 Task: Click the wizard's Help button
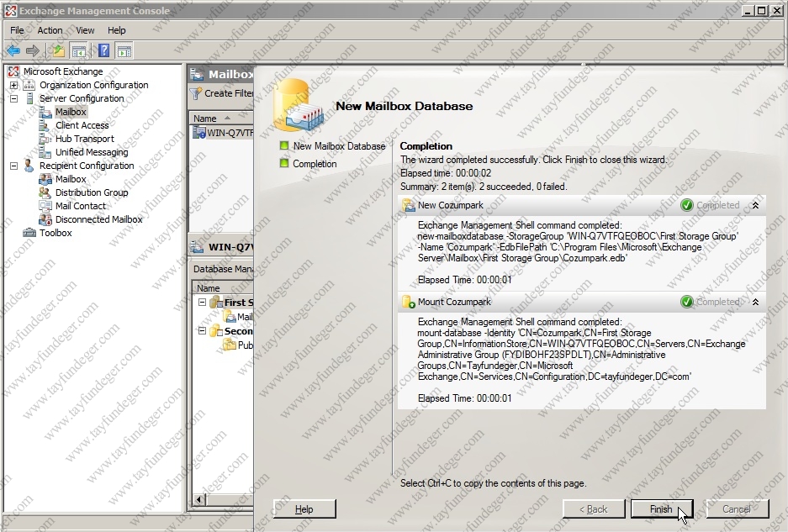[x=304, y=509]
